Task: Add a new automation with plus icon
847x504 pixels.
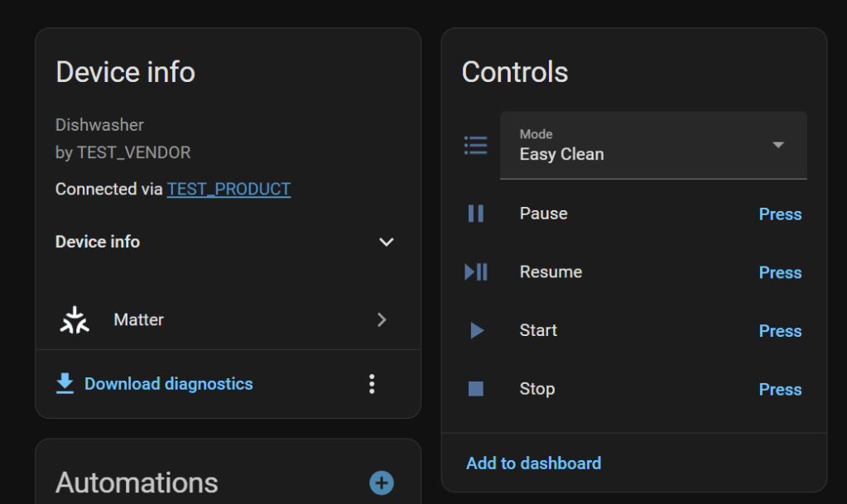Action: 381,483
